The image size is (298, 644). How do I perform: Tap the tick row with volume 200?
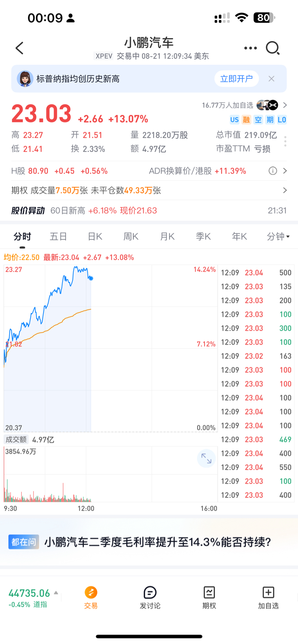pyautogui.click(x=256, y=301)
